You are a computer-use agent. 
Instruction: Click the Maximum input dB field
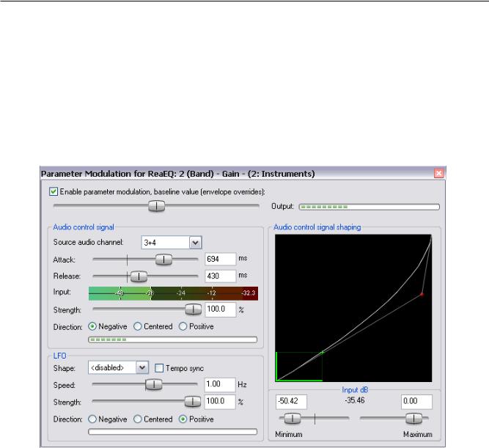click(416, 402)
